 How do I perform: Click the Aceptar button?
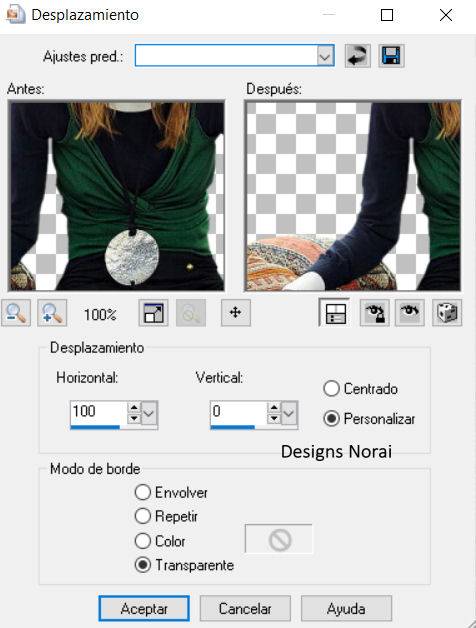144,609
